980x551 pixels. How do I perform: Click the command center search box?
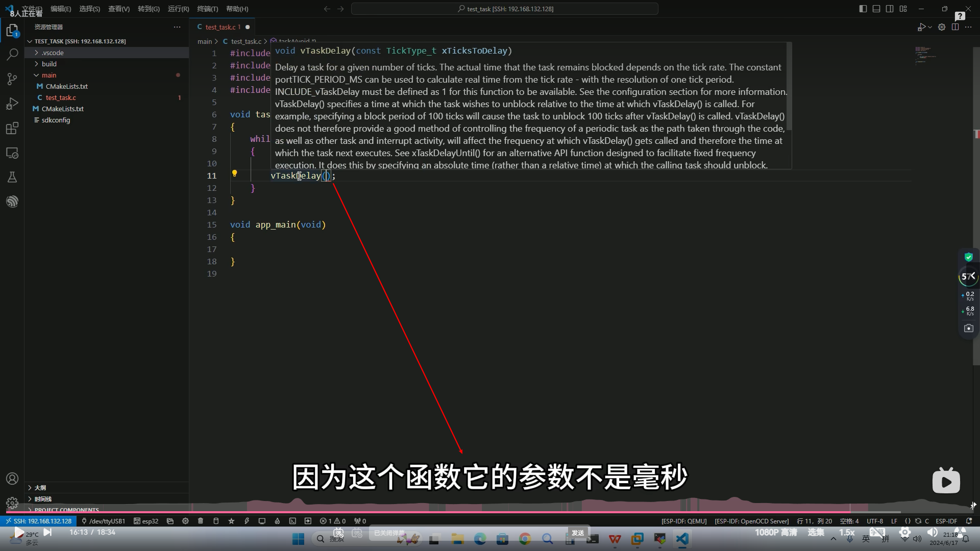504,9
